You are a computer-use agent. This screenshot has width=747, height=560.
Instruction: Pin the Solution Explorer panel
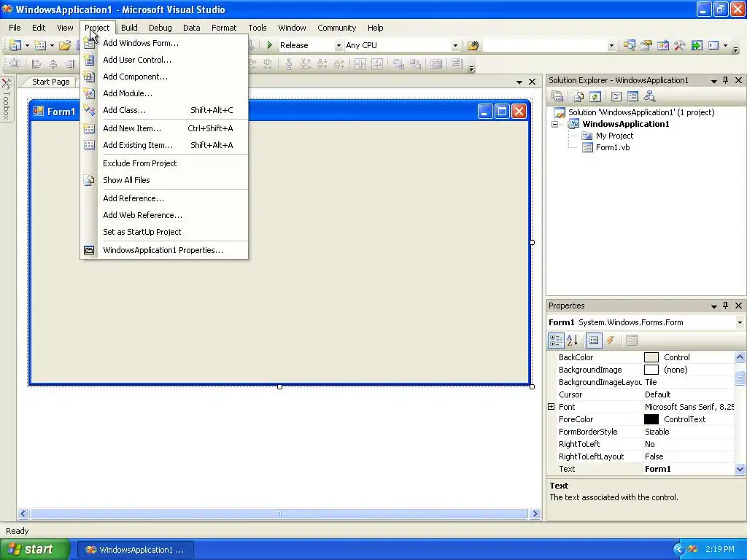click(x=726, y=80)
